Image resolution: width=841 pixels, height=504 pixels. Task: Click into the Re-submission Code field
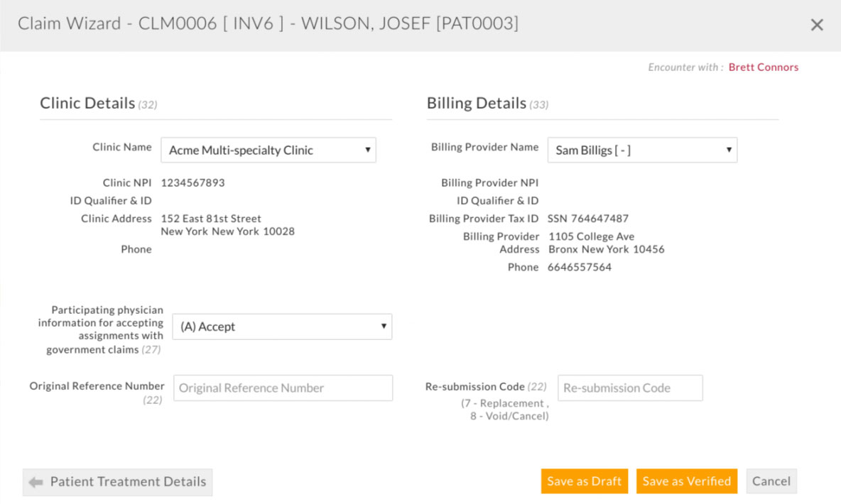(630, 388)
